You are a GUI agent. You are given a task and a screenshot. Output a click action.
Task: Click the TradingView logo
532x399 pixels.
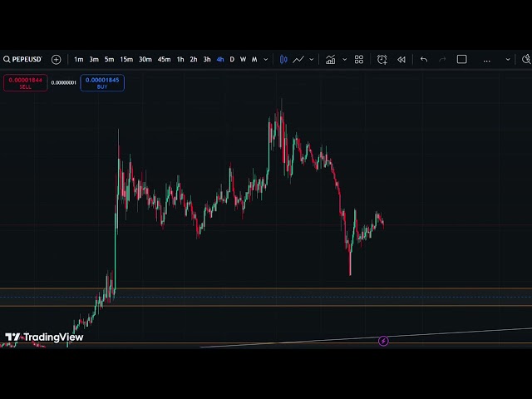point(44,337)
